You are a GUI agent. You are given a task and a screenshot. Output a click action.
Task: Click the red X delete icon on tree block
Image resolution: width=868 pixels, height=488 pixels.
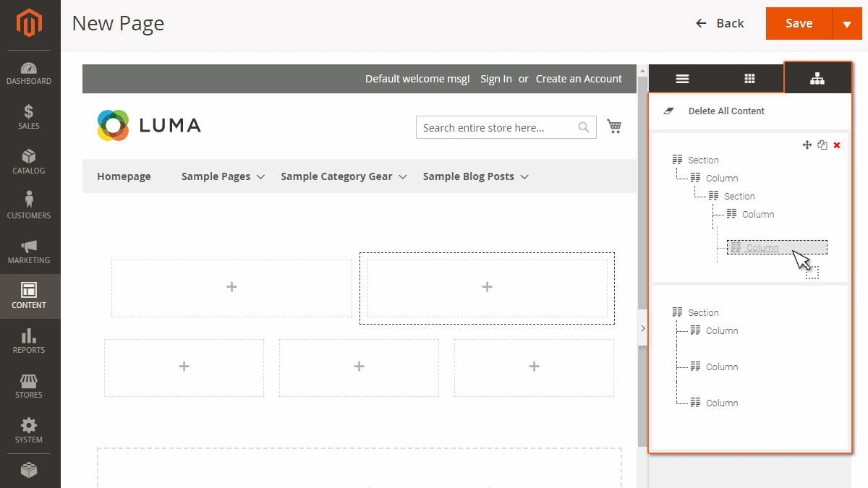[x=837, y=145]
